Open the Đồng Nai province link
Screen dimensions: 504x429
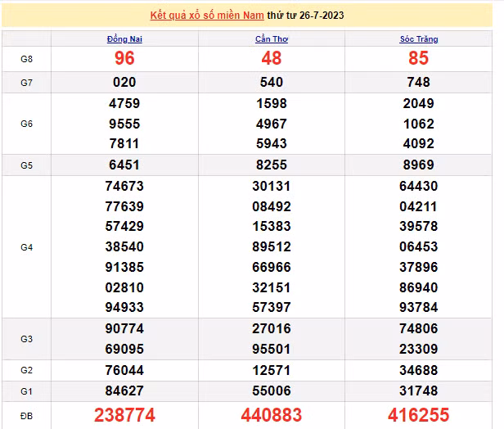(x=124, y=39)
